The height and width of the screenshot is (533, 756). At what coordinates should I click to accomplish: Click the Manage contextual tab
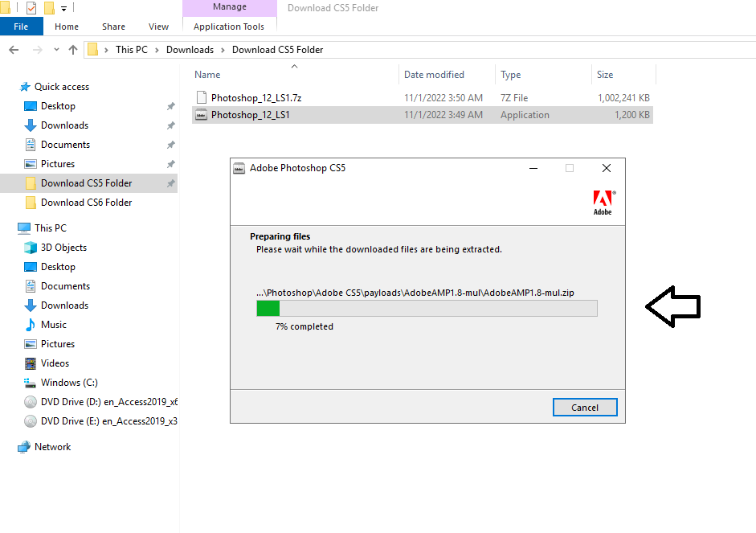[230, 7]
